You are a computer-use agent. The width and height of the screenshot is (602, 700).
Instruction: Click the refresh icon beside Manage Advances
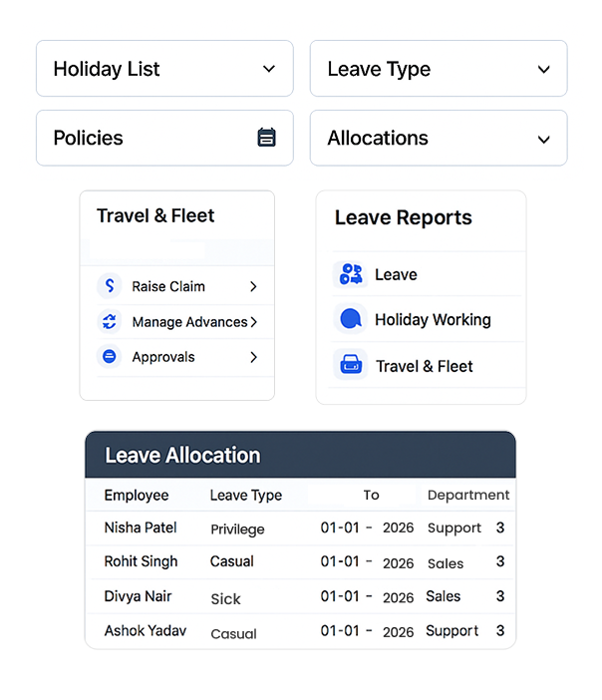tap(110, 322)
